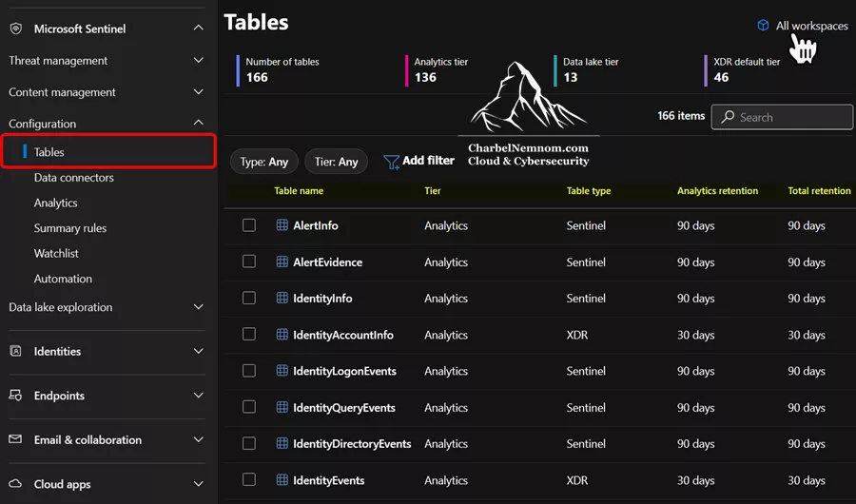
Task: Check the IdentityEvents row checkbox
Action: click(x=249, y=479)
